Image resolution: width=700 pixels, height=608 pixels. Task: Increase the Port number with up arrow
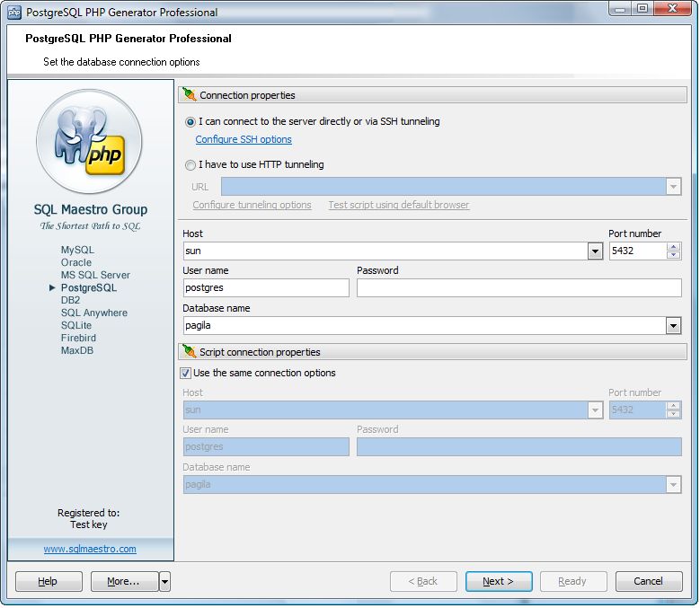673,247
